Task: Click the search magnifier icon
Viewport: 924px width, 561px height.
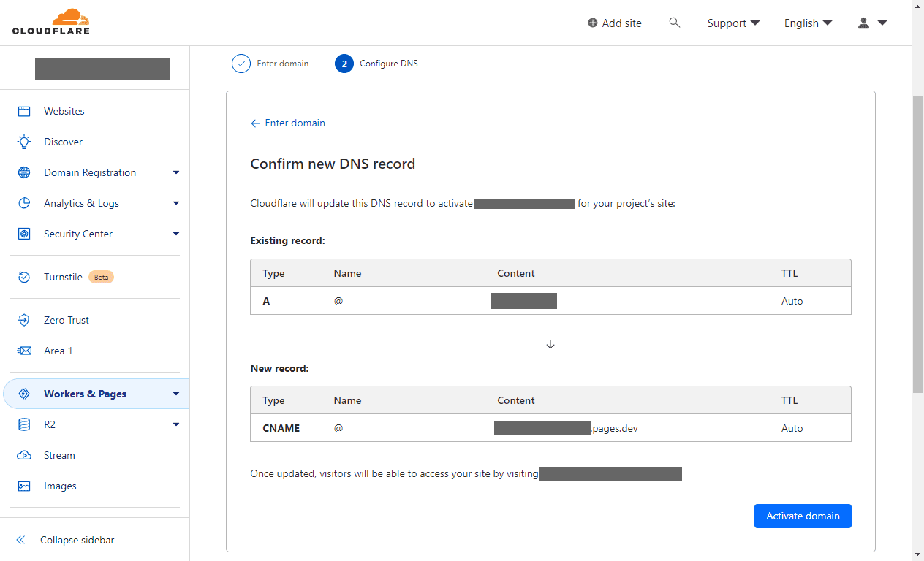Action: click(675, 23)
